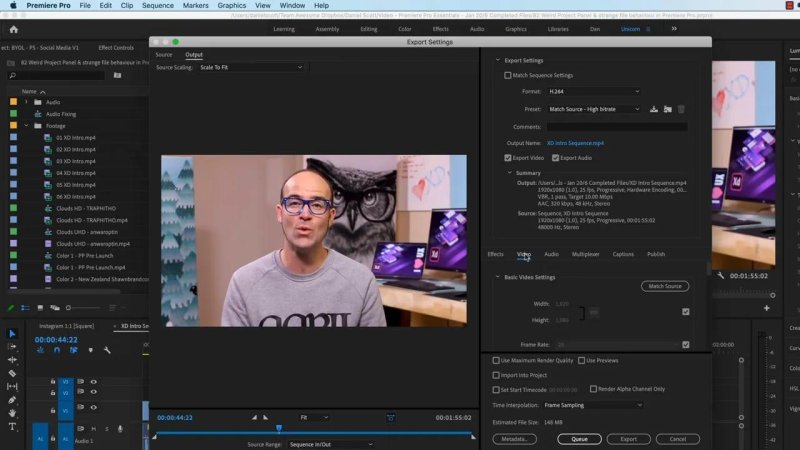
Task: Click the Set In Point marker icon
Action: pos(255,417)
